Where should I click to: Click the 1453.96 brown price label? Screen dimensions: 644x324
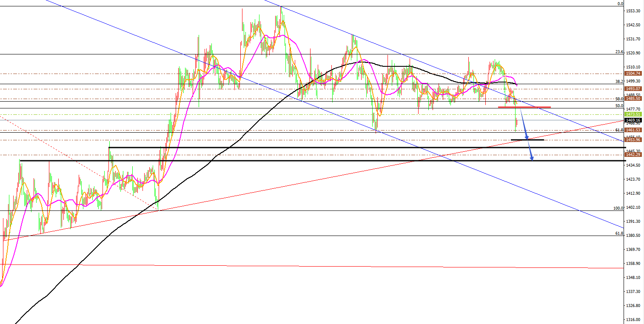(633, 140)
